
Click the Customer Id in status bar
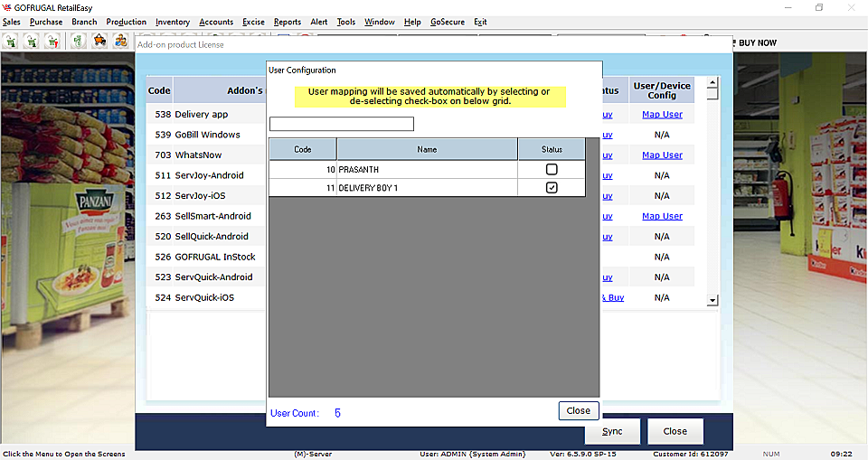(x=690, y=454)
